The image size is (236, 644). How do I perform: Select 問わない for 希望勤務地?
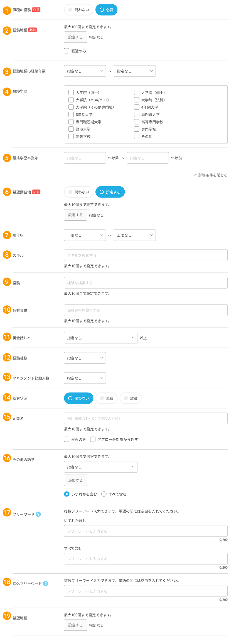click(x=78, y=192)
